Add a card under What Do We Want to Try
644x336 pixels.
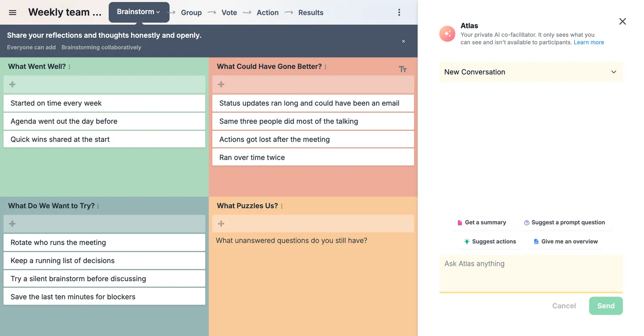[x=104, y=224]
